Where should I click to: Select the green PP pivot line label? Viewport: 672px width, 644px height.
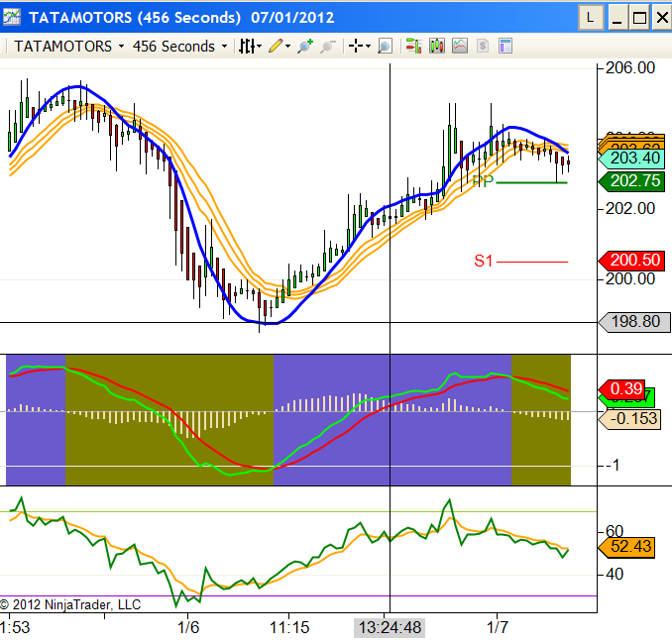click(483, 181)
